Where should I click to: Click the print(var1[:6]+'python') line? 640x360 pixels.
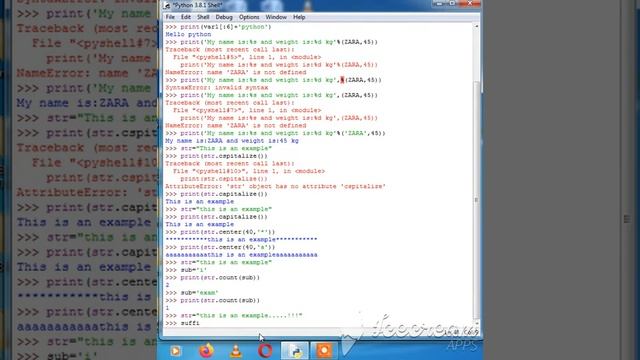pos(218,27)
